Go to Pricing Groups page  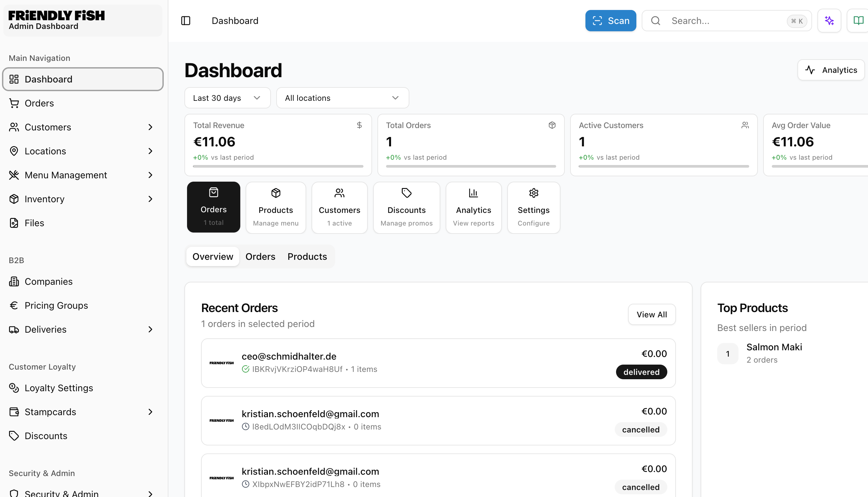click(56, 305)
